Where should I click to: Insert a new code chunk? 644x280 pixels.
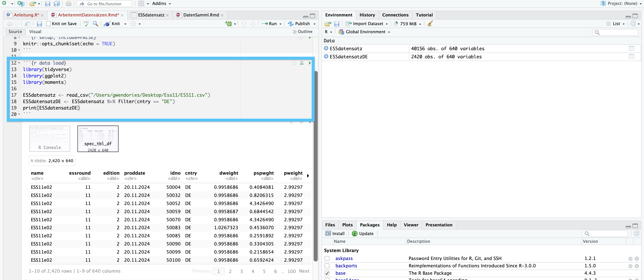tap(228, 24)
